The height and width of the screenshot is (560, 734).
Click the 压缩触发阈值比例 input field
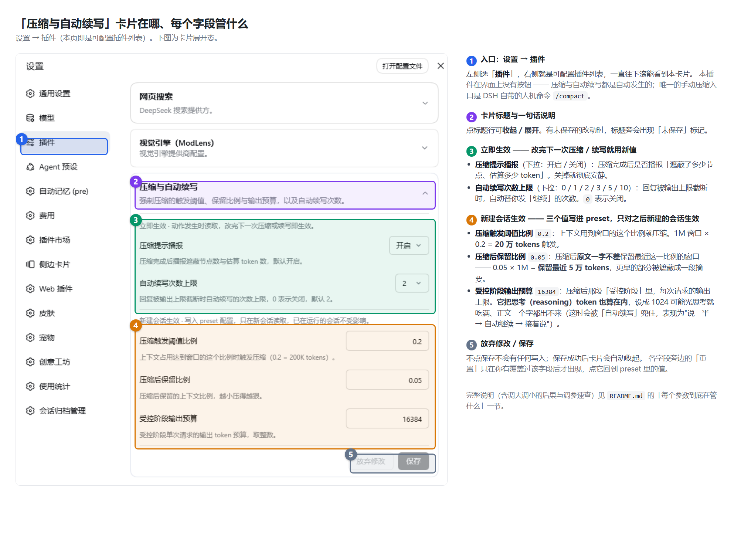click(387, 341)
